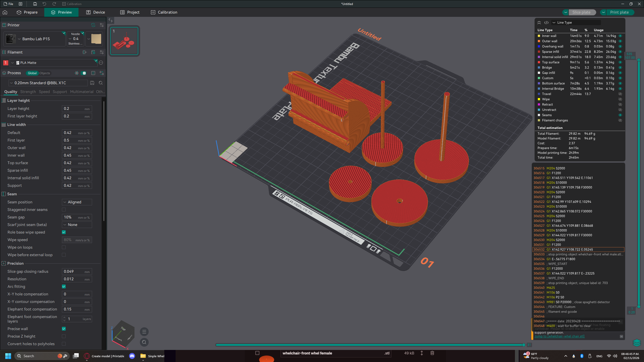Show Travel moves visibility eye
The image size is (644, 362).
pyautogui.click(x=620, y=94)
